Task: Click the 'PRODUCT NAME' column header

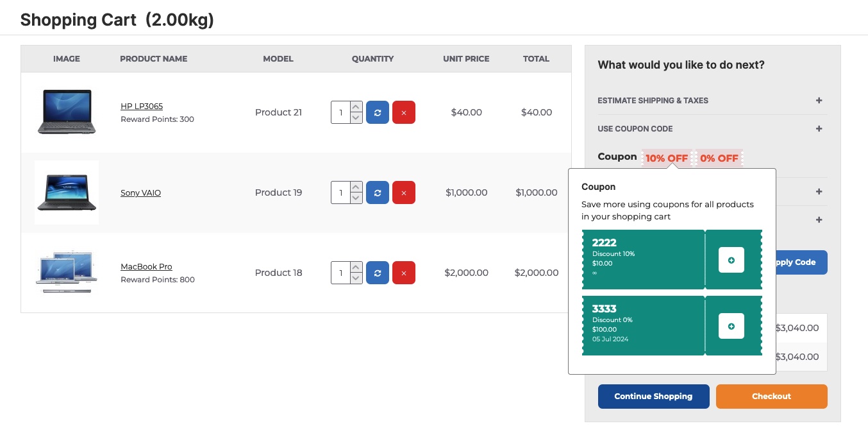Action: (x=154, y=59)
